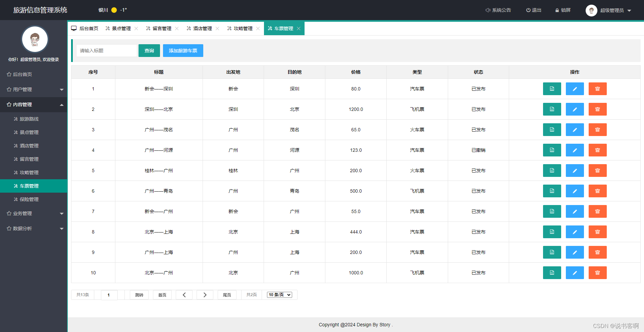Close the 车票管理 tab
Image resolution: width=644 pixels, height=332 pixels.
(x=299, y=28)
